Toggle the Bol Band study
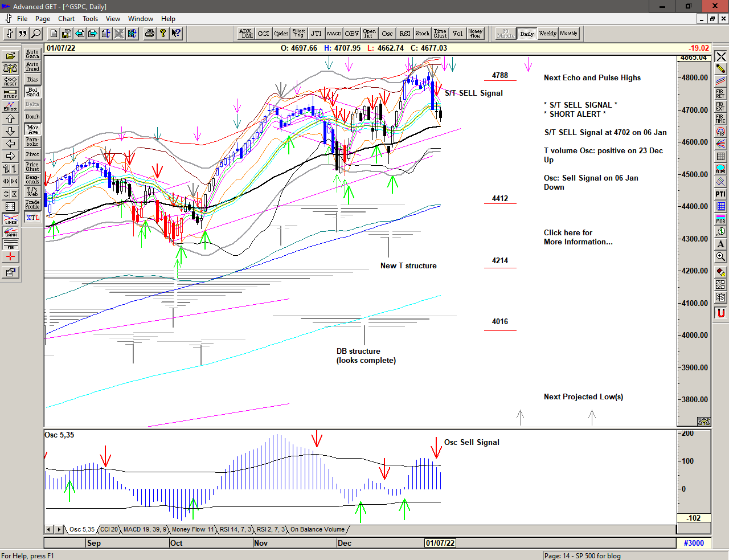The image size is (729, 560). 32,92
